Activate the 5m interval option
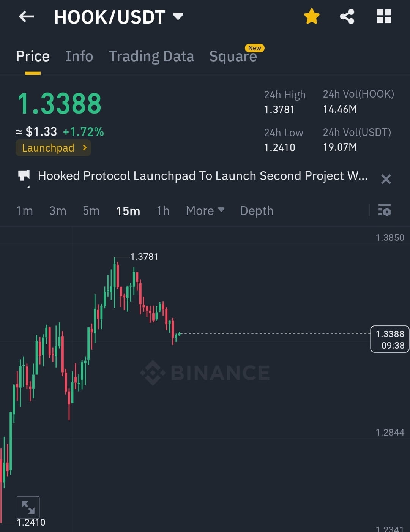Screen dimensions: 410x532 (x=91, y=210)
